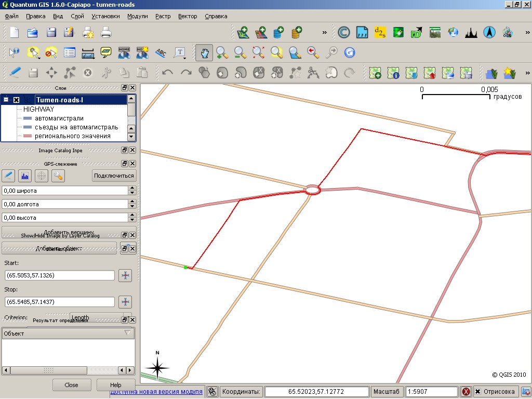This screenshot has height=399, width=532.
Task: Pick Start point with crosshair button
Action: [125, 275]
